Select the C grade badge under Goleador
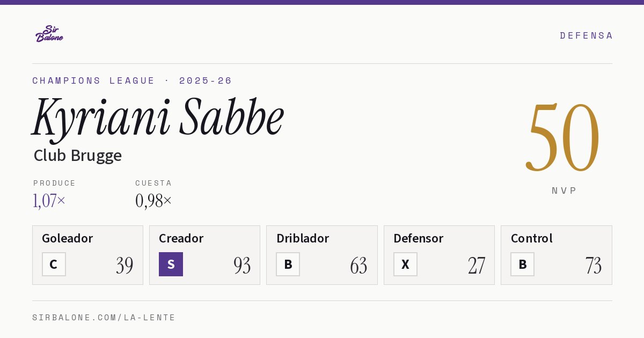 (54, 264)
